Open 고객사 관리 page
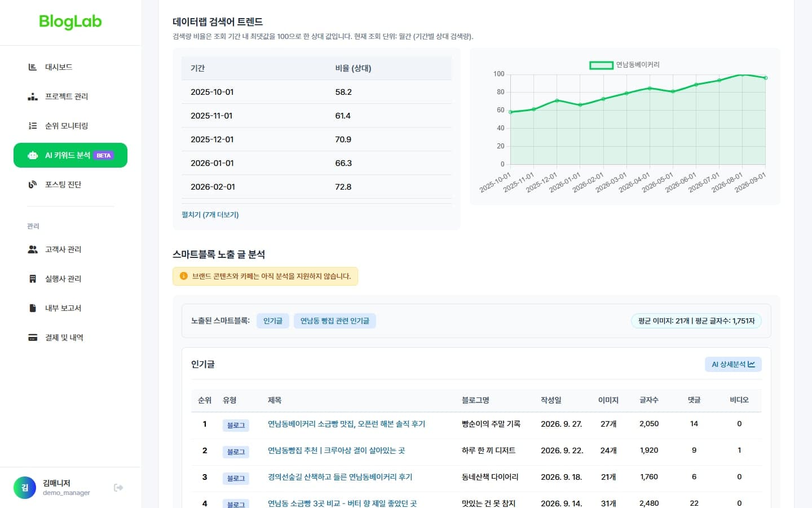This screenshot has width=812, height=508. coord(70,249)
